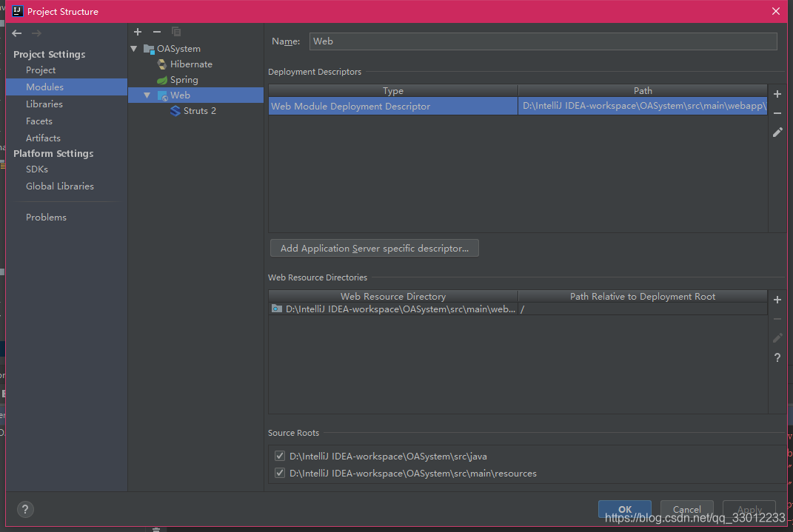793x532 pixels.
Task: Edit the deployment descriptor with pencil icon
Action: pos(777,132)
